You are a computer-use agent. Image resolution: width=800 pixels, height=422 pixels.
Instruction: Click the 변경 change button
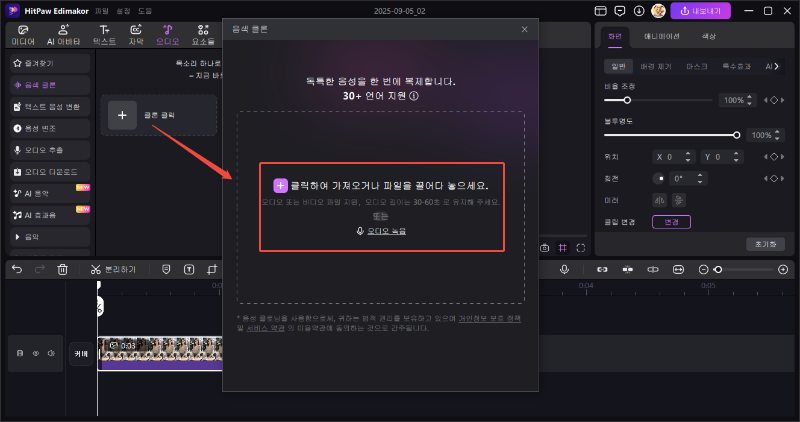671,222
